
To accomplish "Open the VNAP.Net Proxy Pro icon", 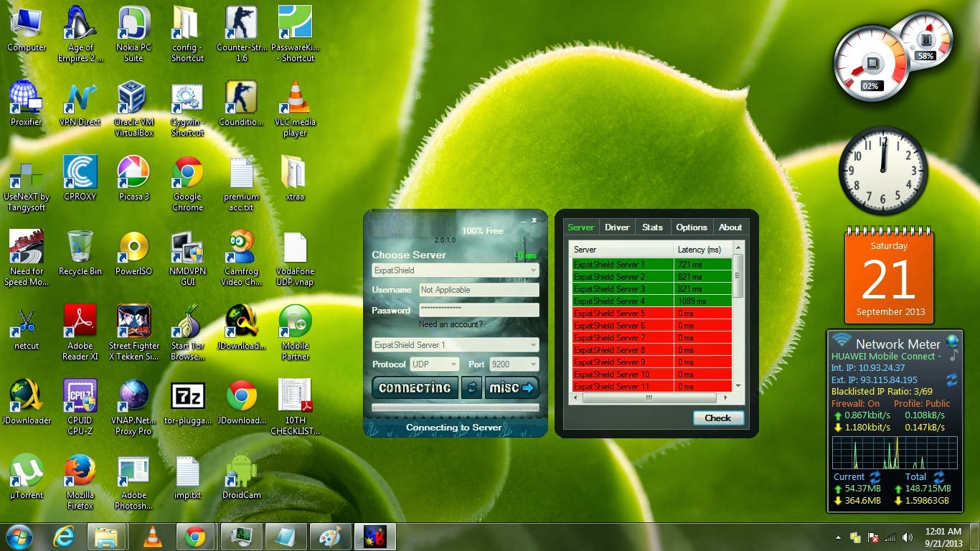I will 133,407.
